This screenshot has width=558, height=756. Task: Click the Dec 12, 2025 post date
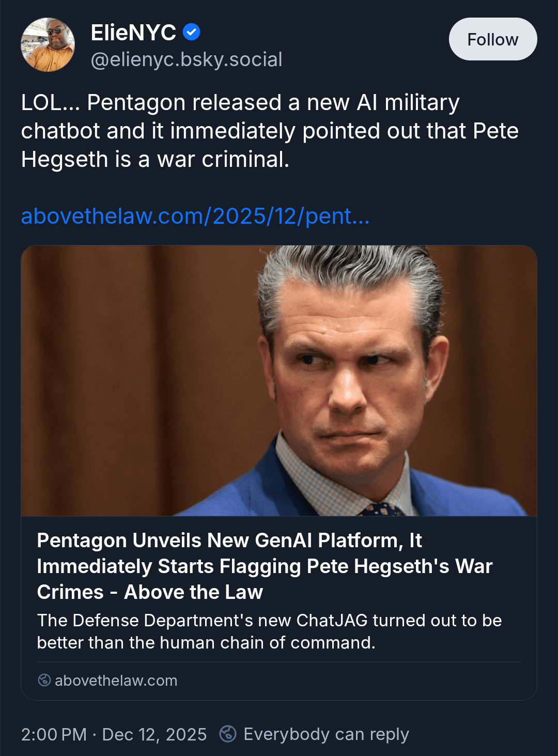tap(154, 734)
